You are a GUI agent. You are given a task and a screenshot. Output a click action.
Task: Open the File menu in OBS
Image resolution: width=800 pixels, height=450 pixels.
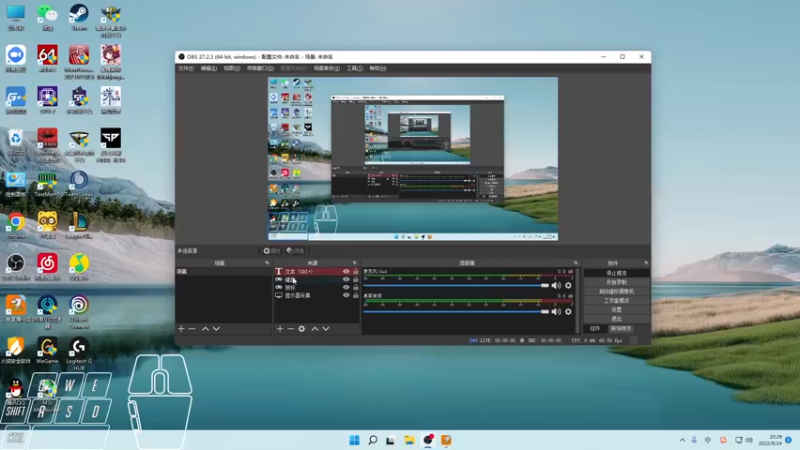pyautogui.click(x=185, y=68)
